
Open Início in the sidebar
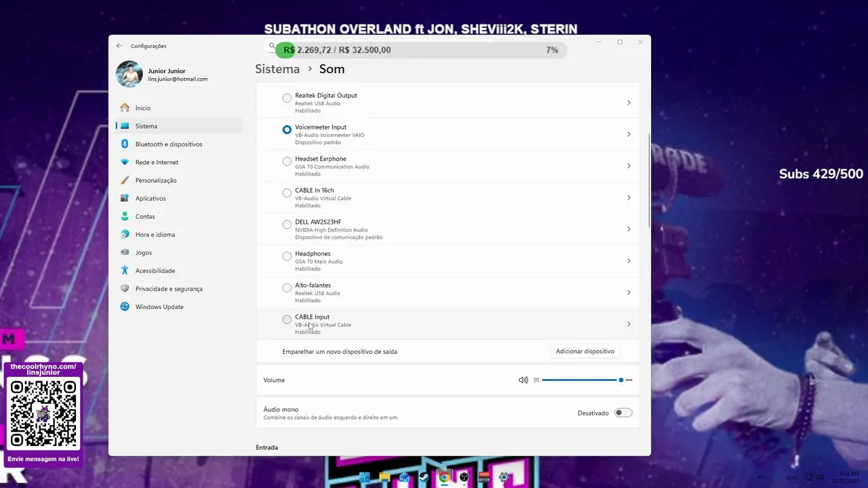pos(179,108)
